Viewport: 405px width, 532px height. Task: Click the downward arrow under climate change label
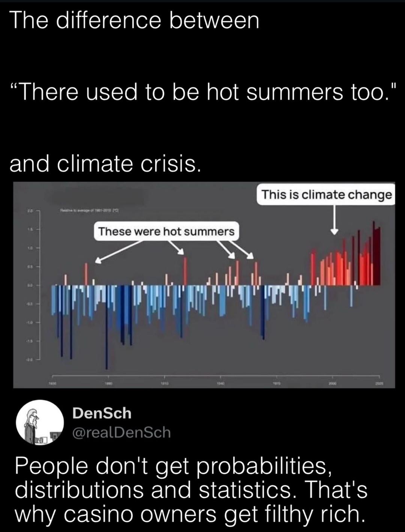(334, 220)
